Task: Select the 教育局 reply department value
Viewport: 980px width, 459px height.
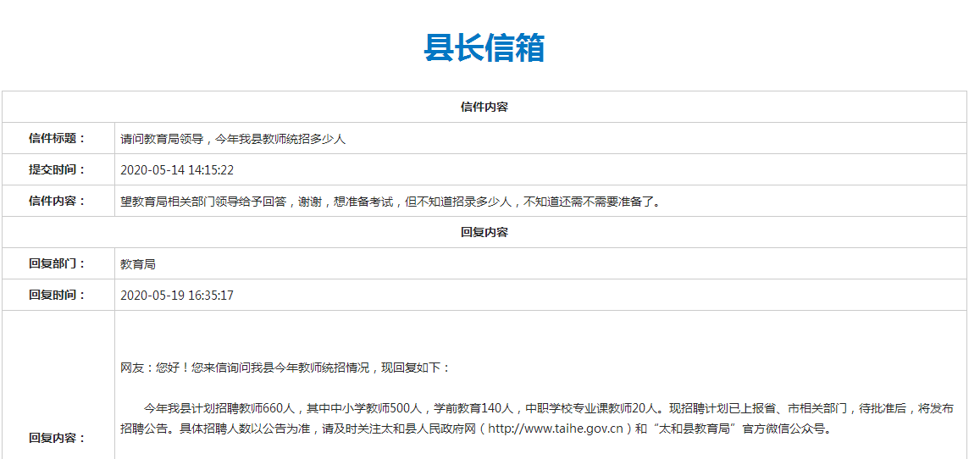Action: point(138,264)
